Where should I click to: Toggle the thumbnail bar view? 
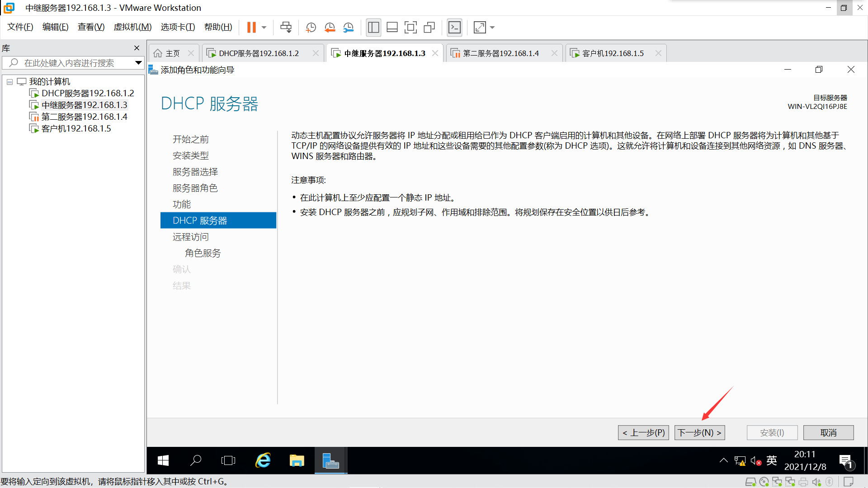[x=392, y=28]
